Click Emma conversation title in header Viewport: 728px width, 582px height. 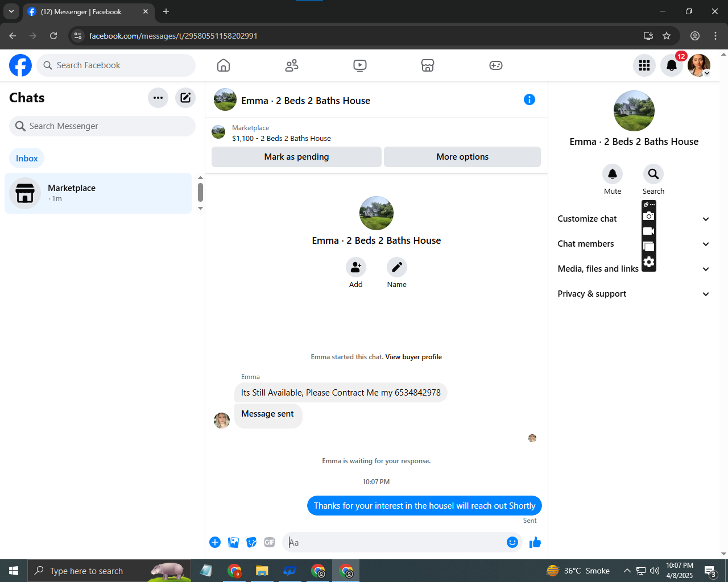coord(305,101)
